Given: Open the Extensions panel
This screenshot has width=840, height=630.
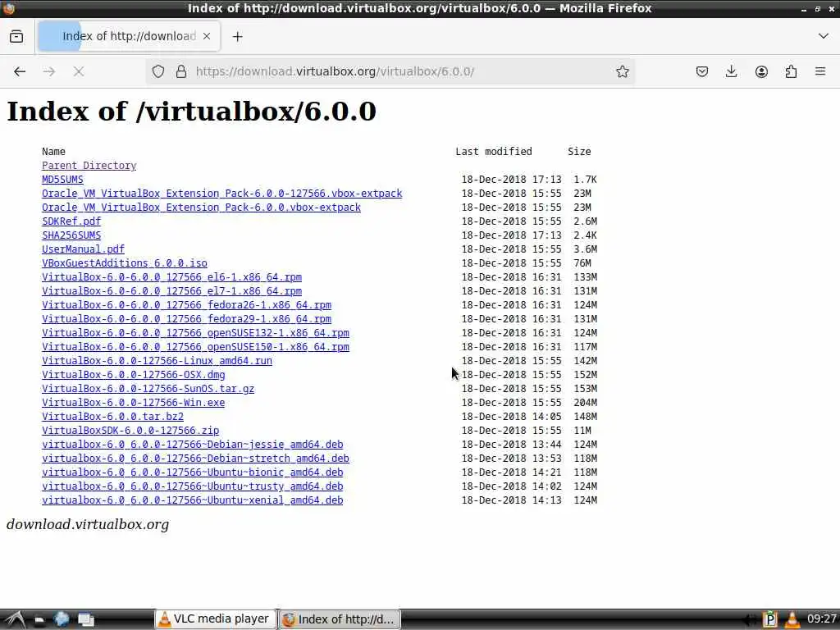Looking at the screenshot, I should (791, 71).
